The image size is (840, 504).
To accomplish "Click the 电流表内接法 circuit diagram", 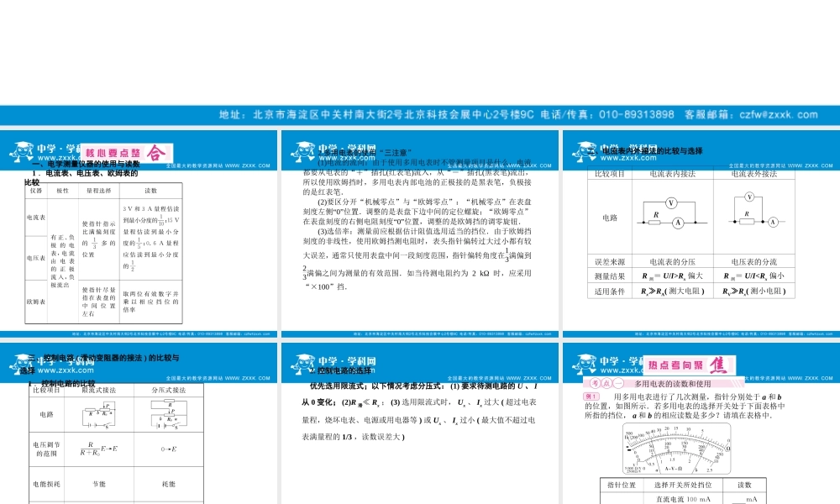I will pos(672,213).
